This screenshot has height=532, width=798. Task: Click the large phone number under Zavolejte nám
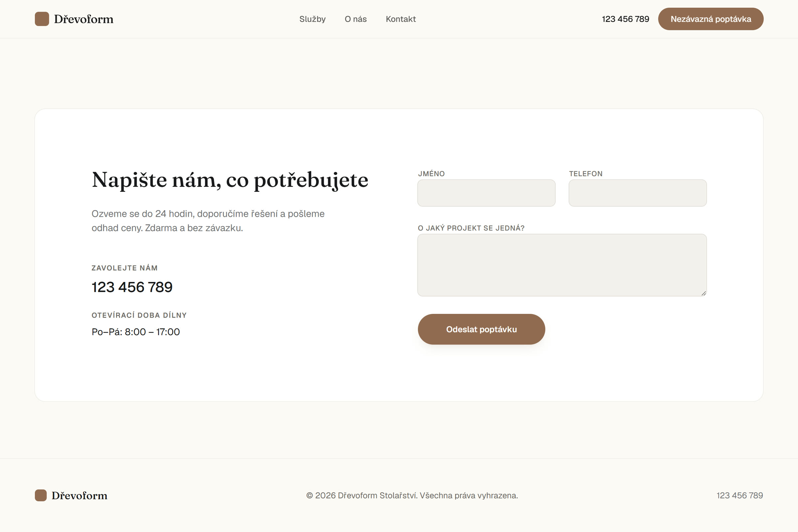tap(132, 287)
